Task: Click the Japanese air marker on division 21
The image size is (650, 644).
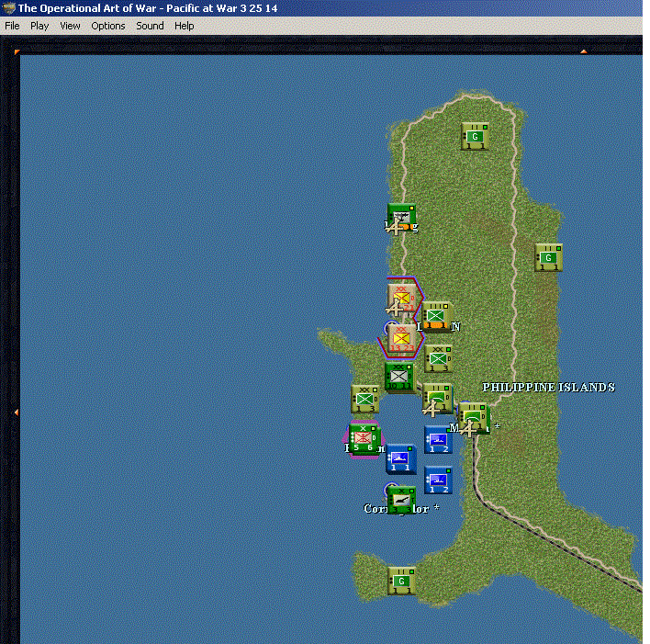Action: 394,308
